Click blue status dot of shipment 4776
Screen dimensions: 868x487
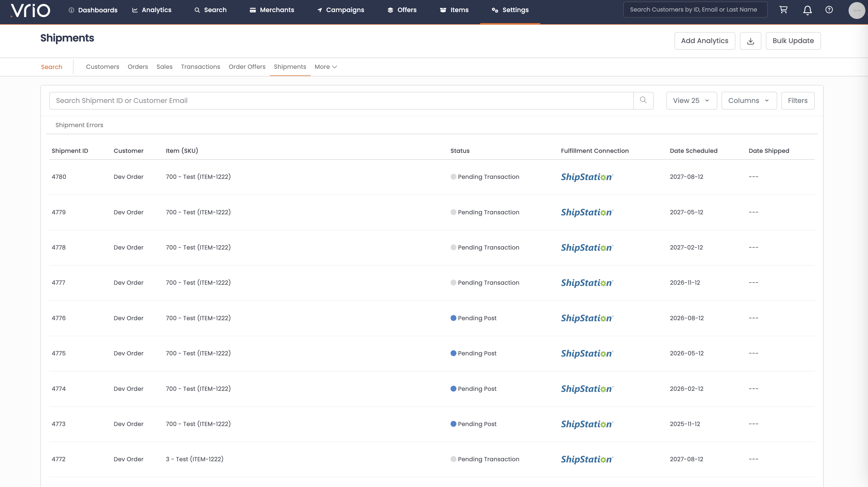[453, 318]
